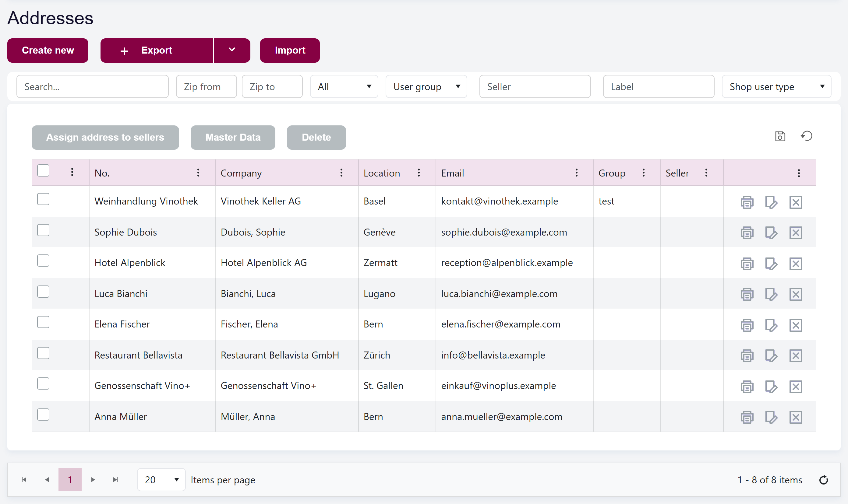Viewport: 848px width, 504px height.
Task: Go to the first page
Action: [x=24, y=480]
